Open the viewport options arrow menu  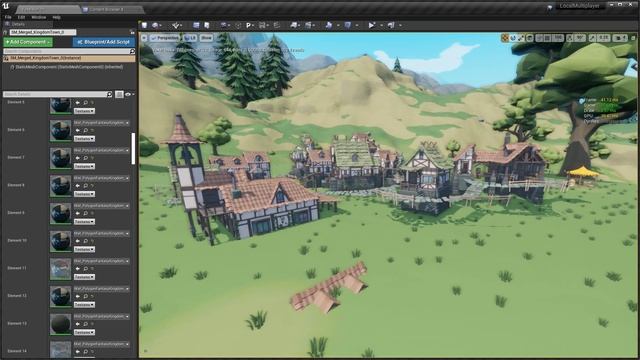pyautogui.click(x=144, y=38)
